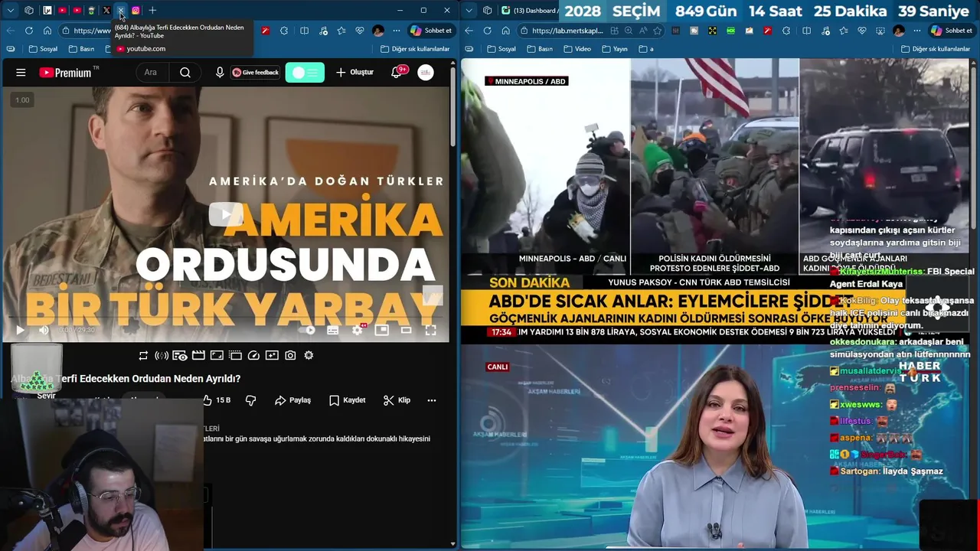Start voice search with the microphone icon
980x551 pixels.
pos(220,73)
